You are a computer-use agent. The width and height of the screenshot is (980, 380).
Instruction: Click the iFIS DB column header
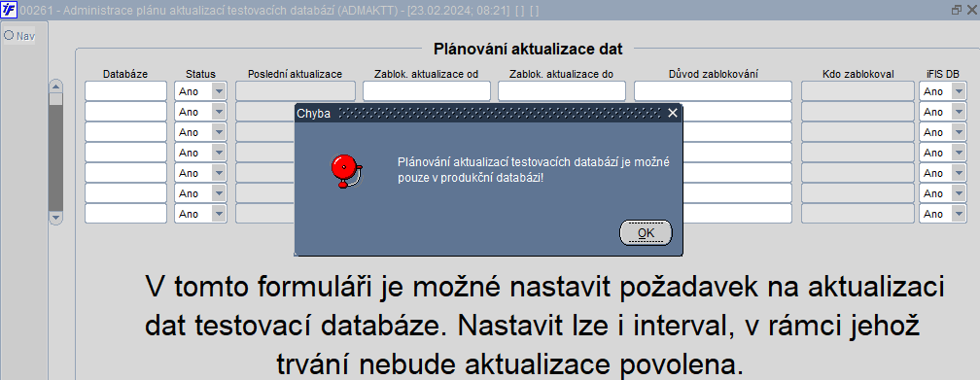click(x=942, y=74)
